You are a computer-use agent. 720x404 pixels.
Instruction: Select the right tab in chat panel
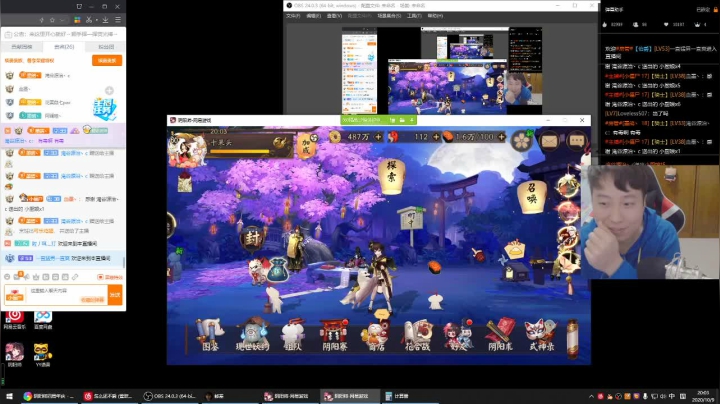(x=106, y=46)
